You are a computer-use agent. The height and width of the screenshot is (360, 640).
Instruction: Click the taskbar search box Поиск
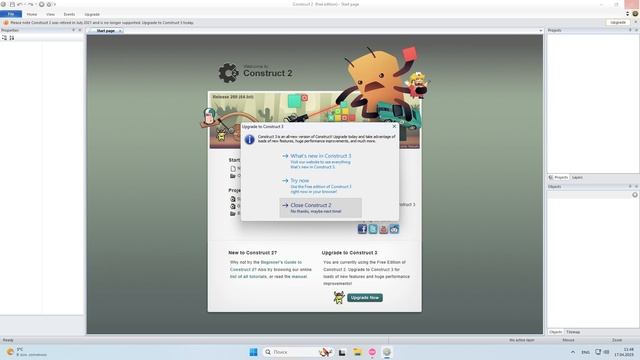(297, 352)
